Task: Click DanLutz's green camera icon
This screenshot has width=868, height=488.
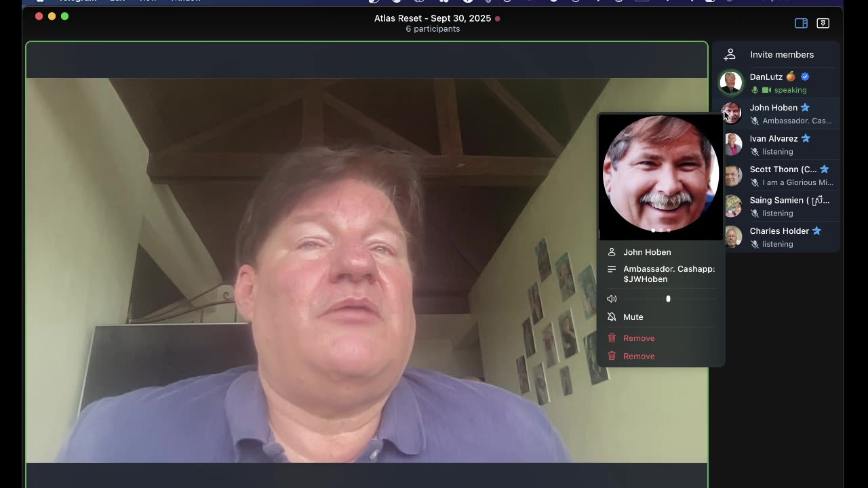Action: [766, 90]
